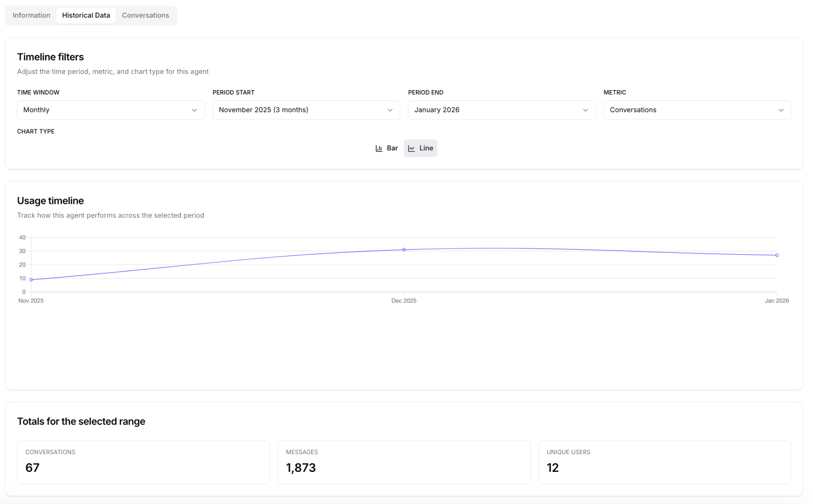Viewport: 813px width, 504px height.
Task: Open the January 2026 period end dropdown
Action: coord(501,110)
